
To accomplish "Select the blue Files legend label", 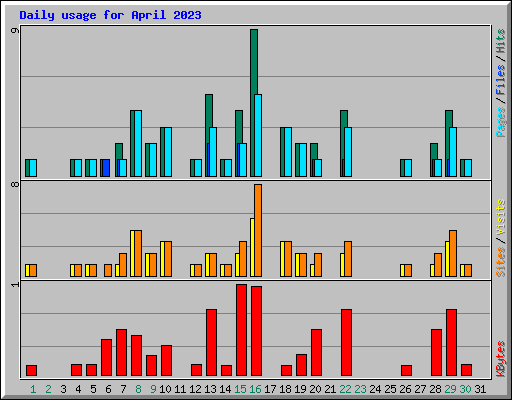I will [500, 80].
